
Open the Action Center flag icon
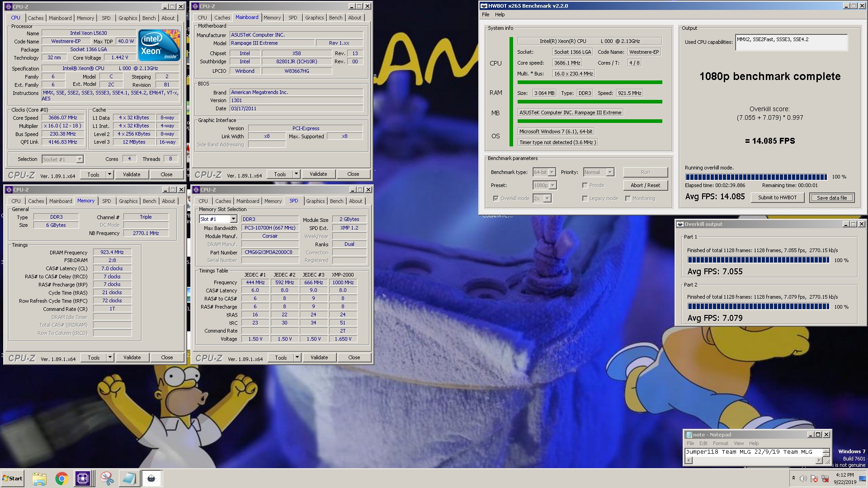click(814, 479)
